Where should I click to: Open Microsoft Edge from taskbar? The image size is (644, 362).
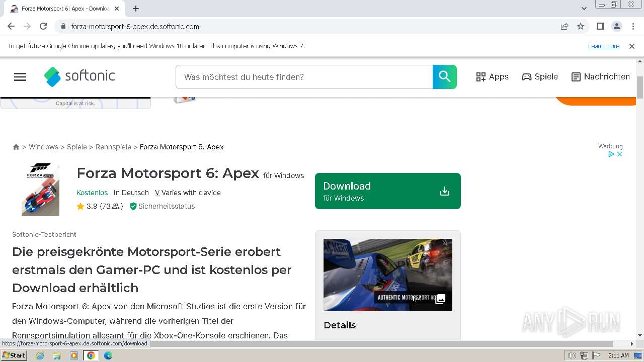[x=108, y=355]
